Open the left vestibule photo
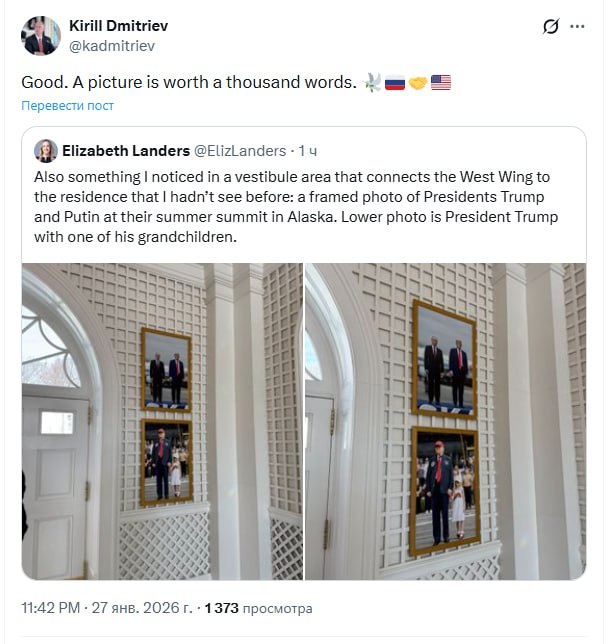 (x=162, y=421)
